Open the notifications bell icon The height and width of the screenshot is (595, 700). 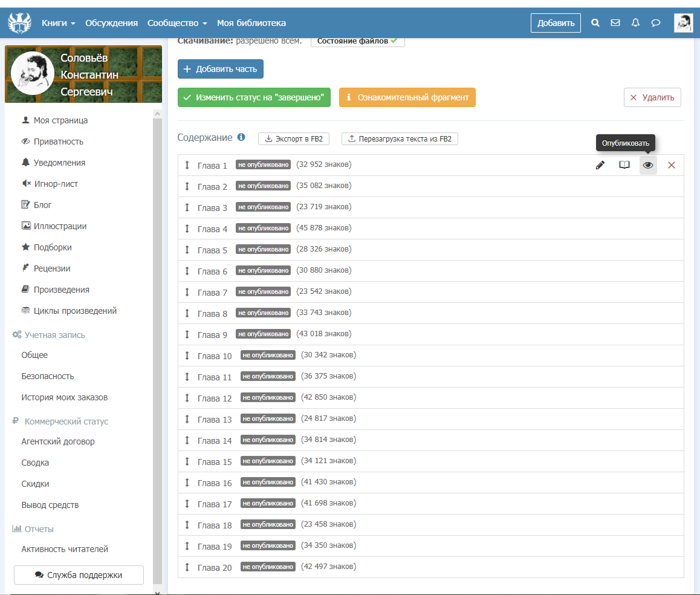pyautogui.click(x=635, y=23)
